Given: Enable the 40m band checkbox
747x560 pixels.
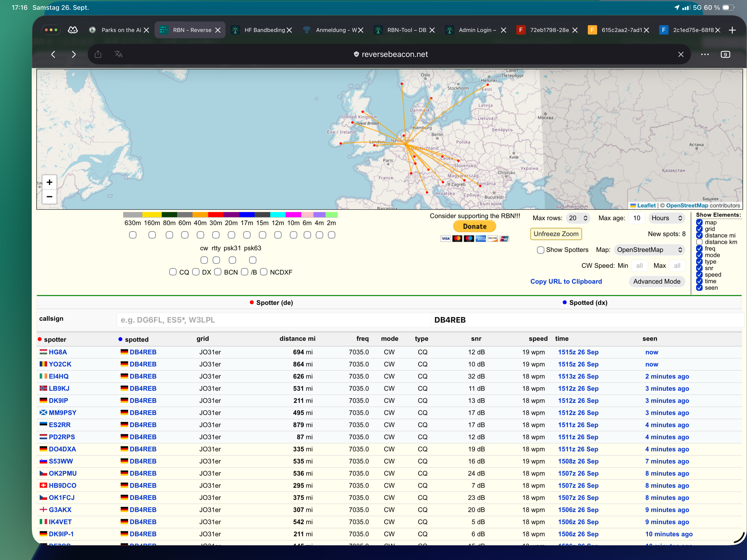Looking at the screenshot, I should tap(200, 235).
